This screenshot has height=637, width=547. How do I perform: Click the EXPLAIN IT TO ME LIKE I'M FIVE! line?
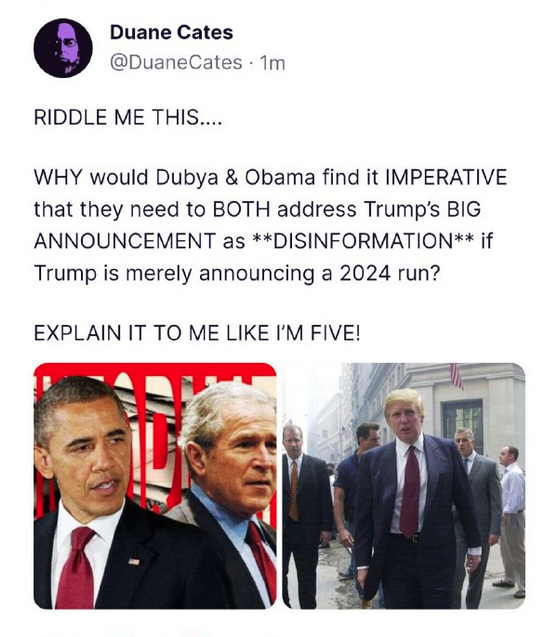[197, 333]
